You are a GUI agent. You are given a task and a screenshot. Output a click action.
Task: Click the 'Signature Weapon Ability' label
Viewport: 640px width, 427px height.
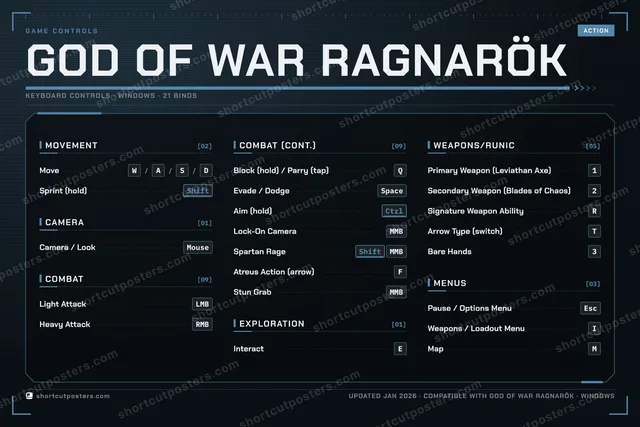coord(476,211)
